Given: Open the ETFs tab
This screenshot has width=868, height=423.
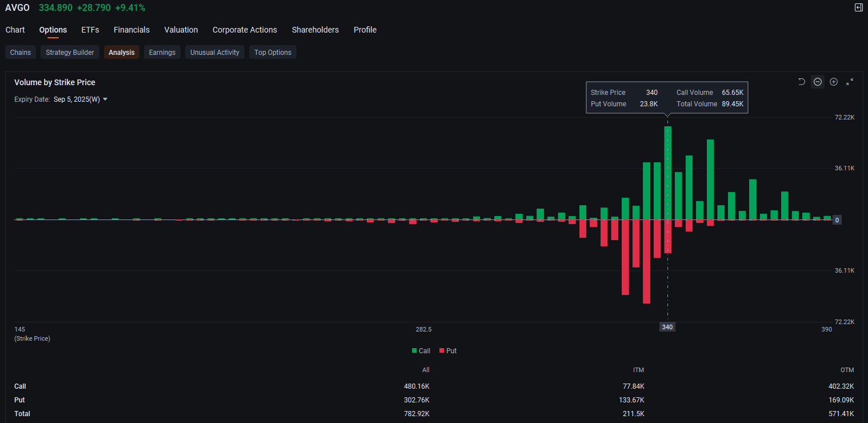Looking at the screenshot, I should click(x=90, y=30).
